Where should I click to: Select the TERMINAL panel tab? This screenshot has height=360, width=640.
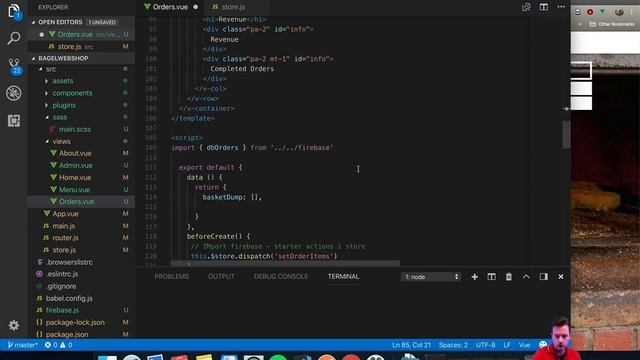point(343,276)
